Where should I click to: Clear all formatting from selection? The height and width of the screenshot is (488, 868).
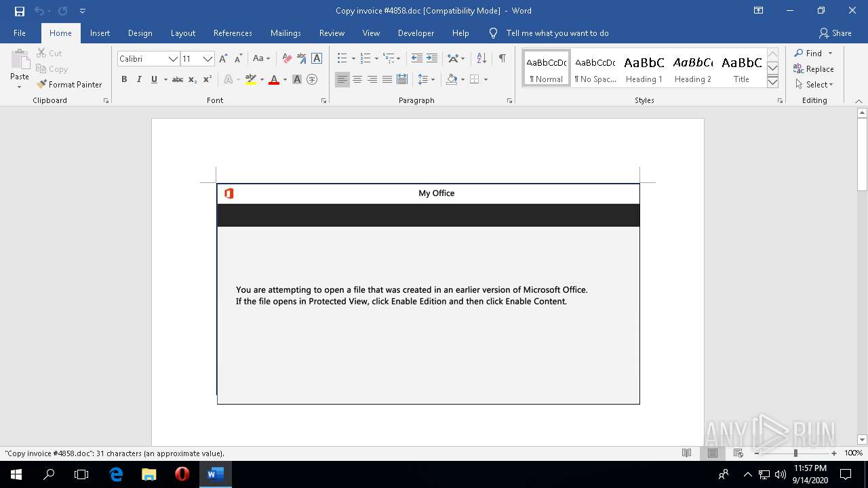coord(287,59)
